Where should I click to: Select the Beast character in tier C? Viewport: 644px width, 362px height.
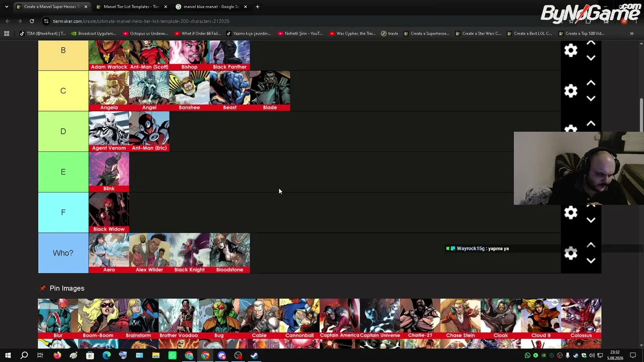point(229,91)
